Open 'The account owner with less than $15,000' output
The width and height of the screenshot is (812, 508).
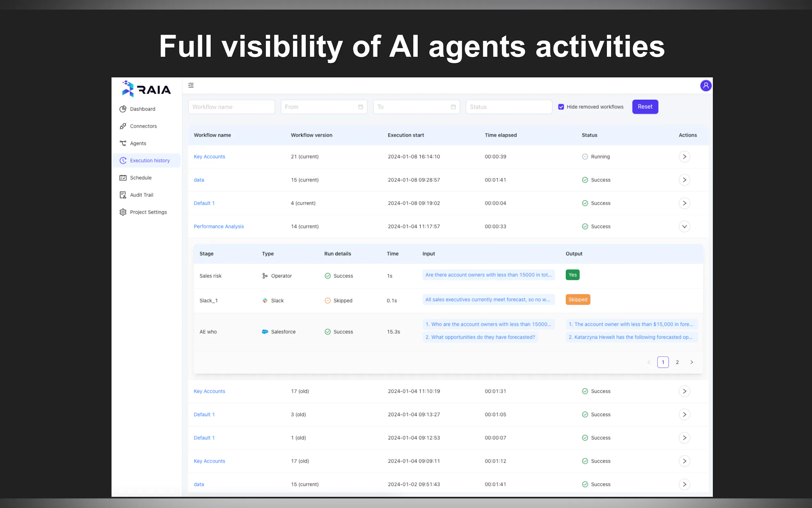pyautogui.click(x=631, y=324)
